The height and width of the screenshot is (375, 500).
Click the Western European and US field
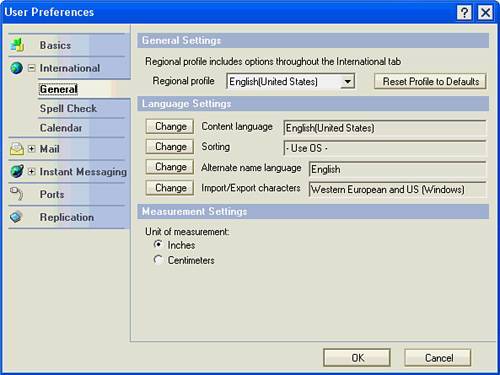pos(397,190)
